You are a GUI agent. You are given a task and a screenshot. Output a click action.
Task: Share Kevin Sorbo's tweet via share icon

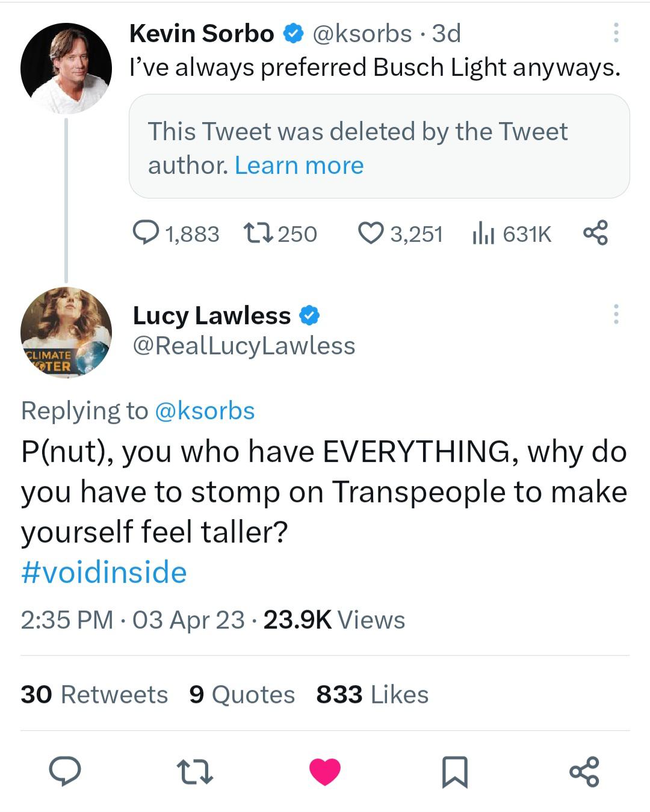tap(595, 233)
